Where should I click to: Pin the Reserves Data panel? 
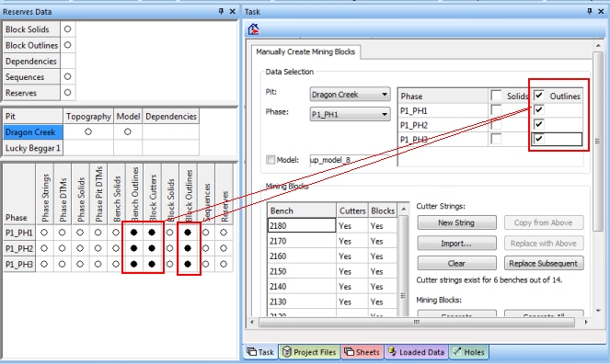coord(221,11)
